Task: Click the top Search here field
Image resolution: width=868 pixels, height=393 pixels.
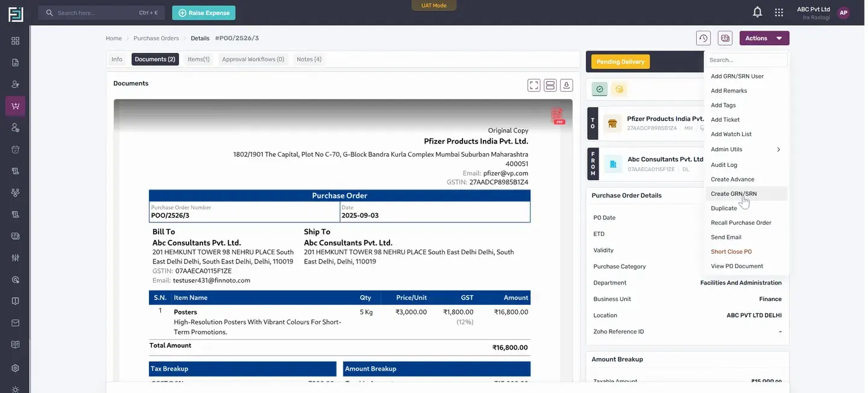Action: point(101,13)
